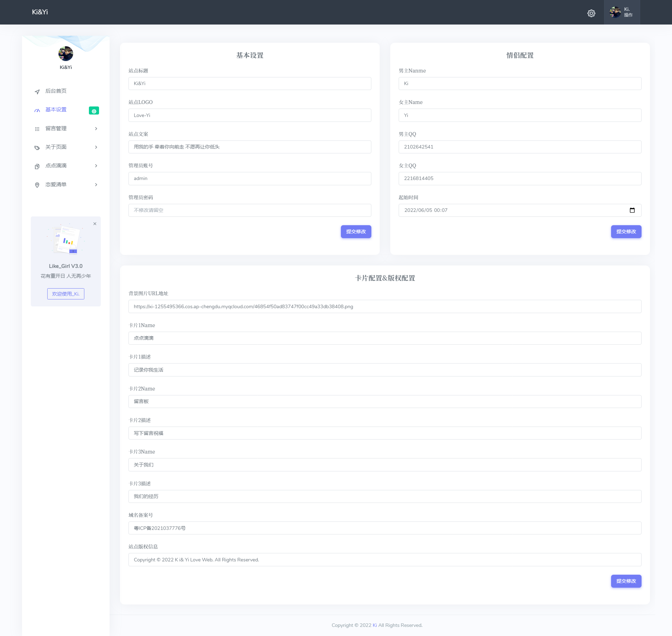Click the tag icon beside 关于页面
Image resolution: width=672 pixels, height=636 pixels.
[x=37, y=148]
